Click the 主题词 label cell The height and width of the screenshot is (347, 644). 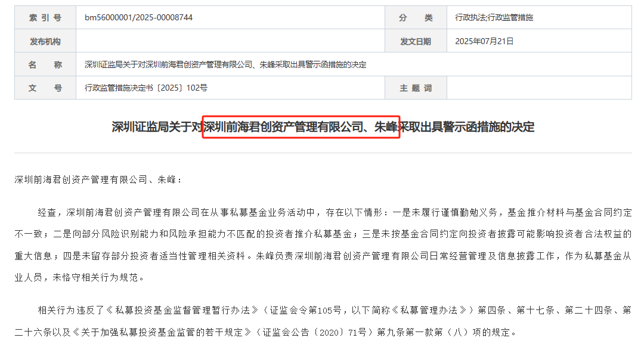(416, 88)
